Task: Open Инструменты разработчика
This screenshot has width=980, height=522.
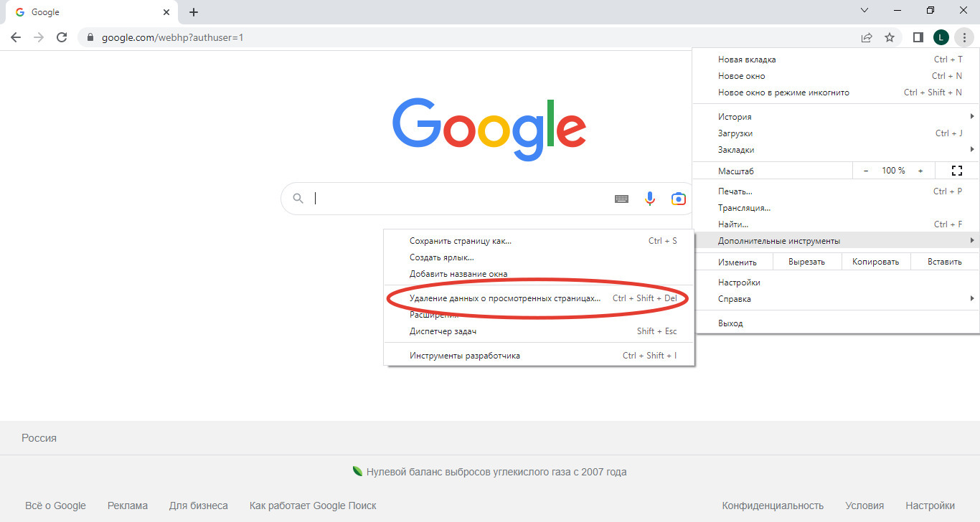Action: pos(539,356)
